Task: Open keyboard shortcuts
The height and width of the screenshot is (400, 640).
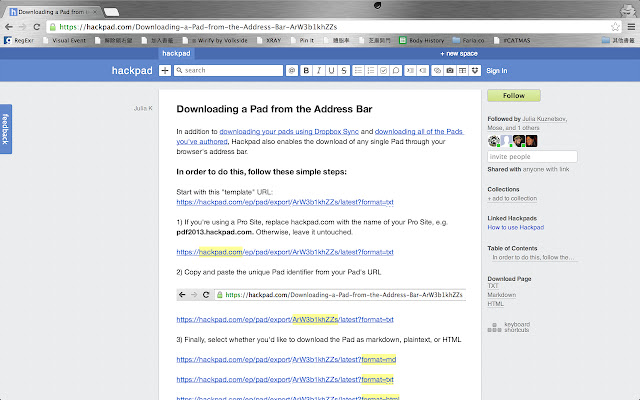Action: 509,327
